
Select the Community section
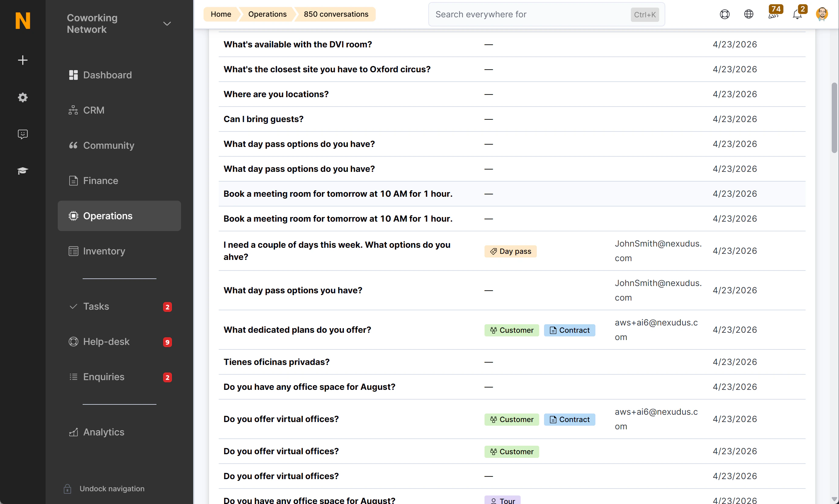[x=108, y=145]
